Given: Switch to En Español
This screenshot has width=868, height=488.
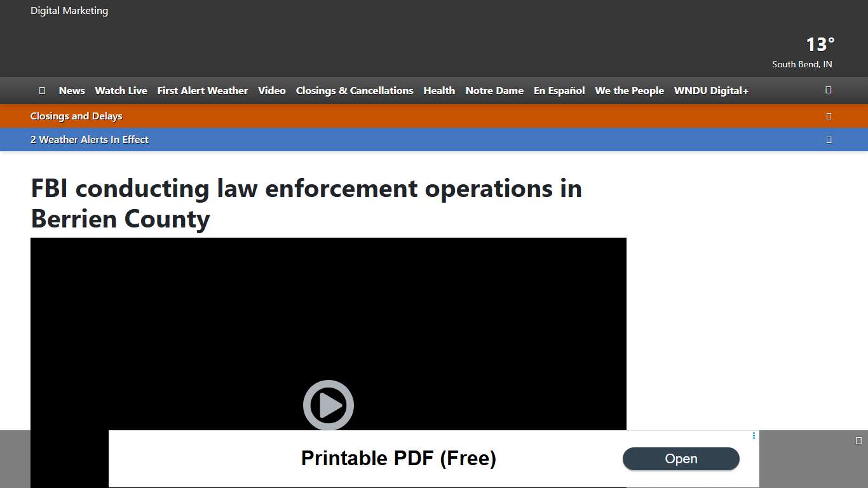Looking at the screenshot, I should coord(559,90).
